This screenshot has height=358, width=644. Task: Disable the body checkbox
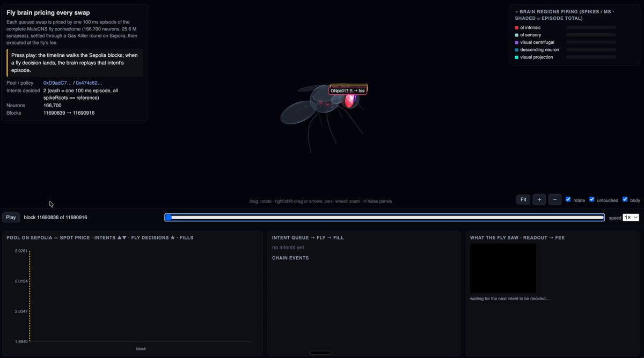[625, 199]
